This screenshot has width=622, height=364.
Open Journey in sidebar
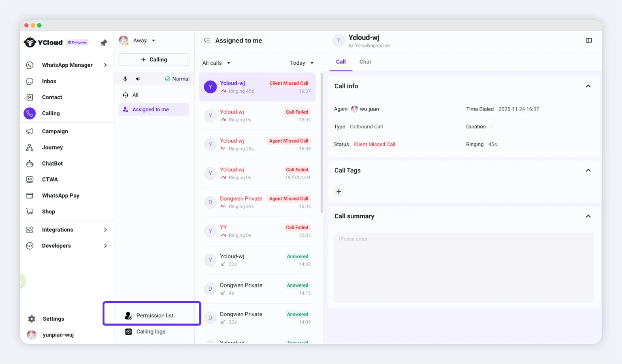[52, 147]
